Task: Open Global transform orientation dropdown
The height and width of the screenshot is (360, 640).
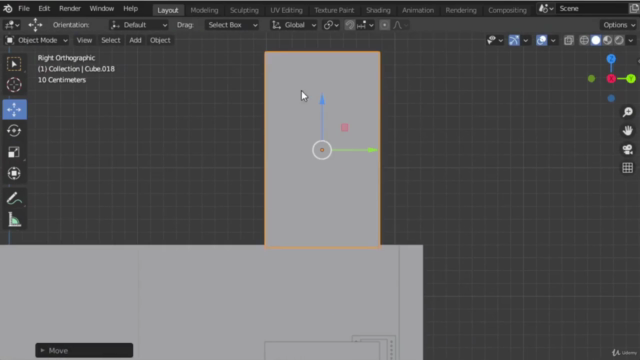Action: (x=294, y=25)
